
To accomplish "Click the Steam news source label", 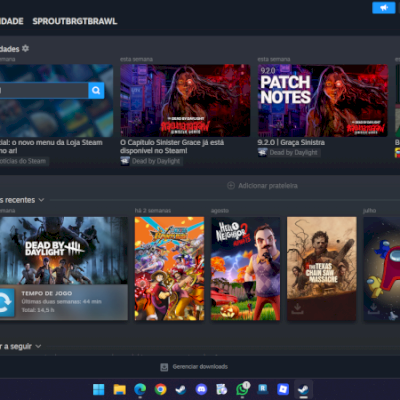I will [x=23, y=161].
